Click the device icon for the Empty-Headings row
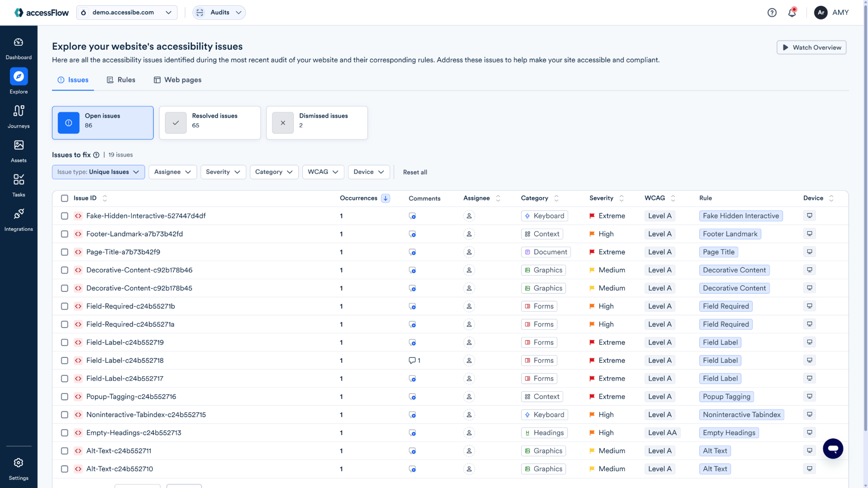868x488 pixels. click(x=810, y=433)
